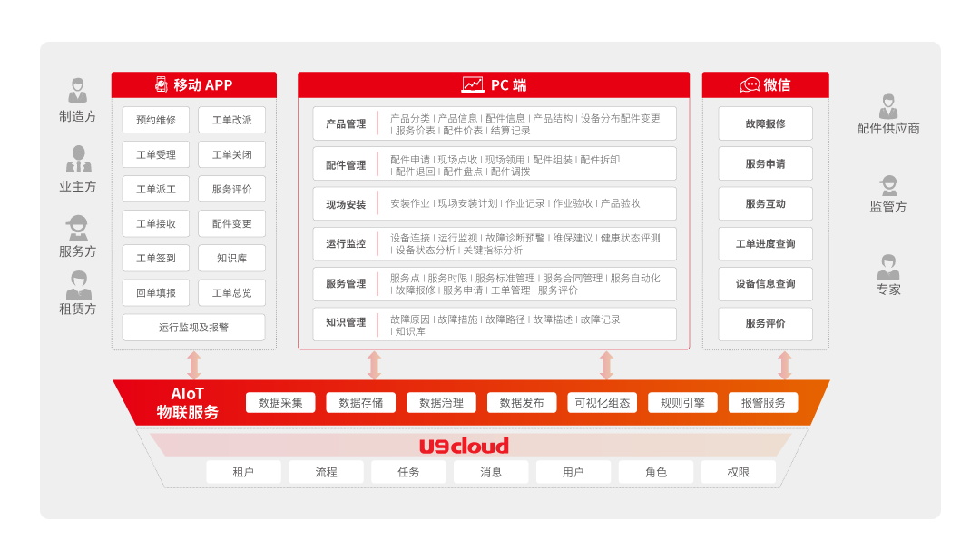Open the 运行监视及报警 item
980x560 pixels.
(193, 328)
